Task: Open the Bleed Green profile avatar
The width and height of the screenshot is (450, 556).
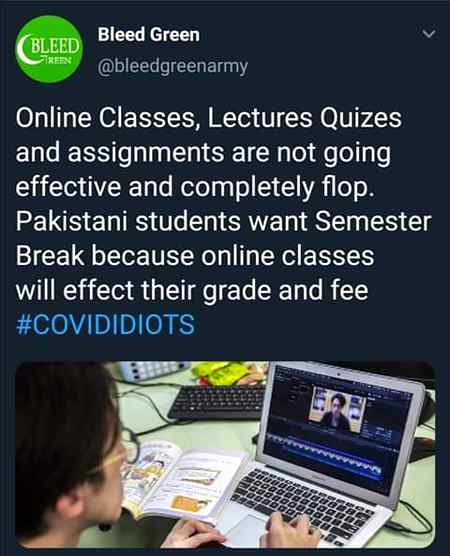Action: click(x=49, y=49)
